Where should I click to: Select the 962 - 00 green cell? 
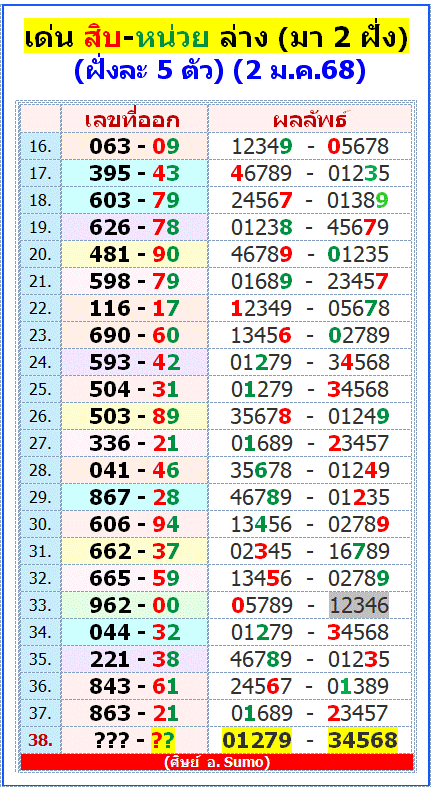134,605
